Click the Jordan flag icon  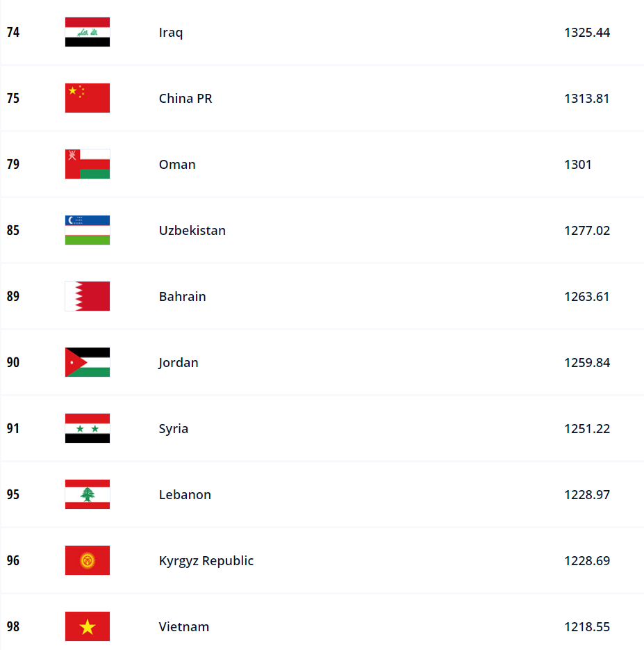[88, 362]
